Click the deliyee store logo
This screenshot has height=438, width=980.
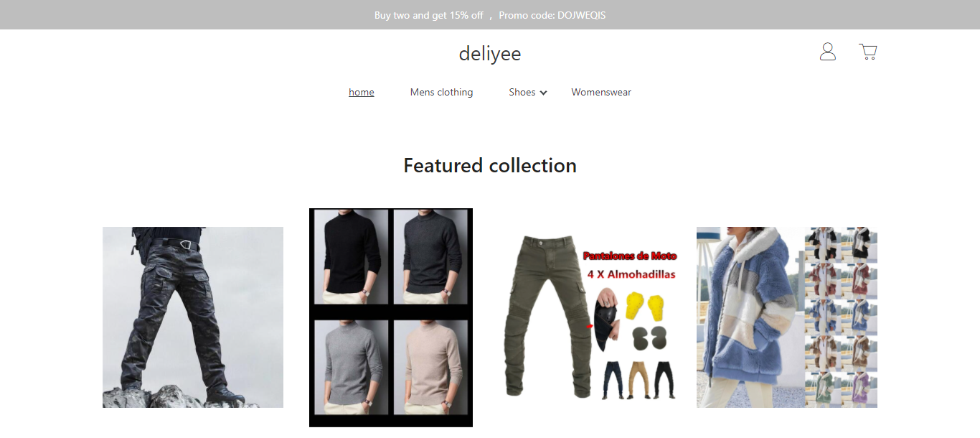(490, 54)
